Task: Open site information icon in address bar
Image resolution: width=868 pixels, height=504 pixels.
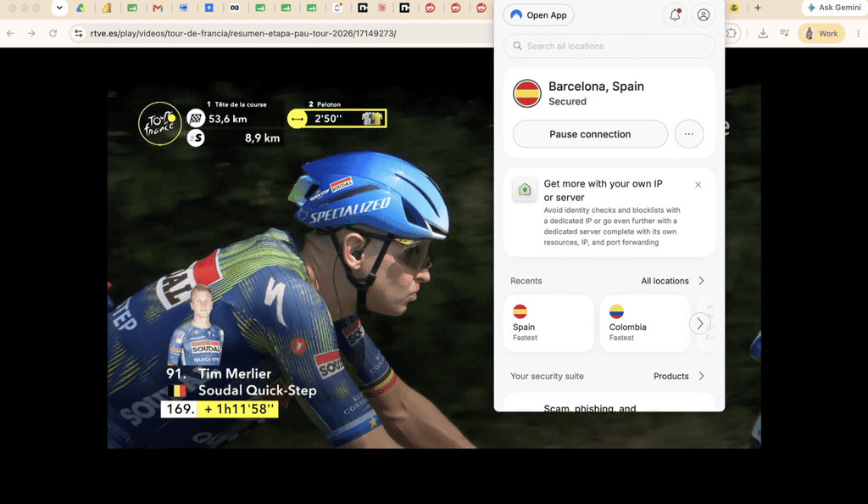Action: 79,33
